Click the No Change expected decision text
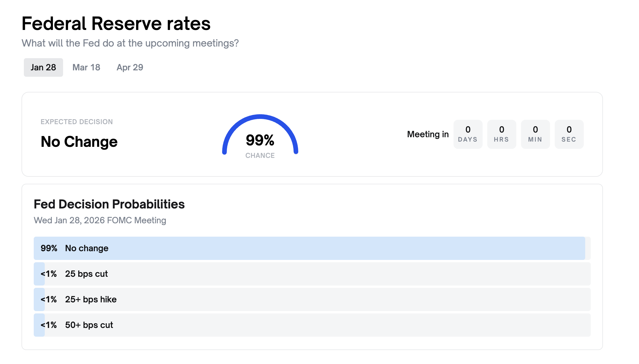Viewport: 639px width, 364px height. point(79,142)
